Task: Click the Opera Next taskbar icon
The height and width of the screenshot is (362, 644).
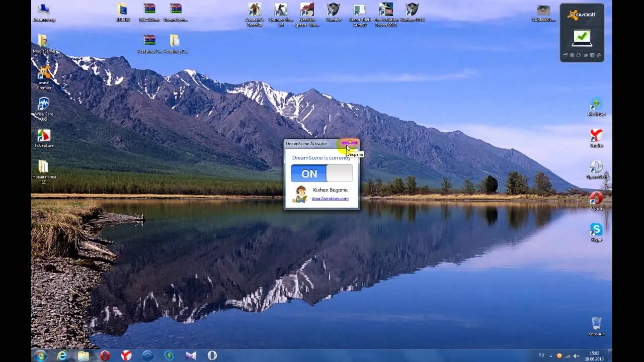Action: 212,355
